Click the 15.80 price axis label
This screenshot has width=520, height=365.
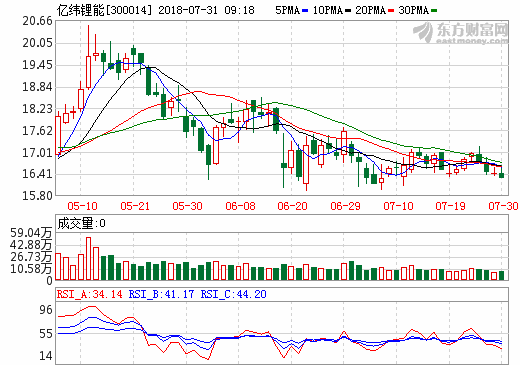[37, 195]
